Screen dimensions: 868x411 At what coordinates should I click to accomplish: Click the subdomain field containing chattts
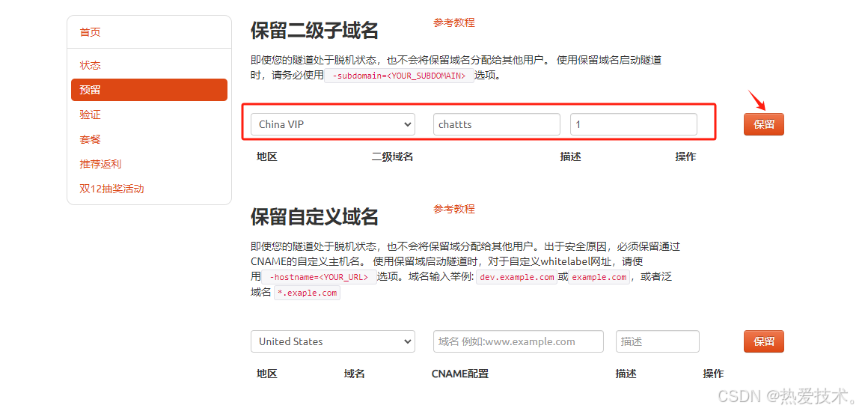[497, 124]
